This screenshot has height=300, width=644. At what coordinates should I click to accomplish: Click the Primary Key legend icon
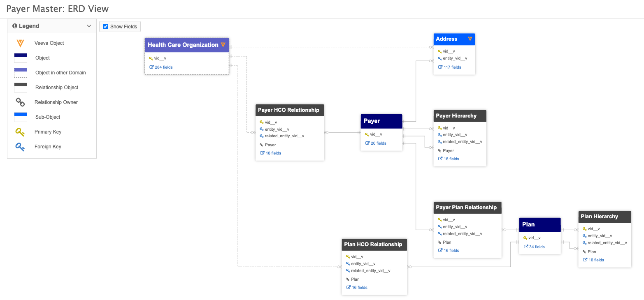[x=20, y=132]
